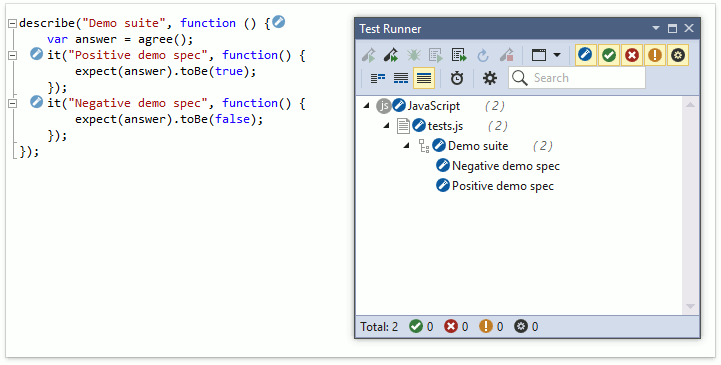Click failed count red X in status bar
The height and width of the screenshot is (365, 721).
pyautogui.click(x=451, y=326)
